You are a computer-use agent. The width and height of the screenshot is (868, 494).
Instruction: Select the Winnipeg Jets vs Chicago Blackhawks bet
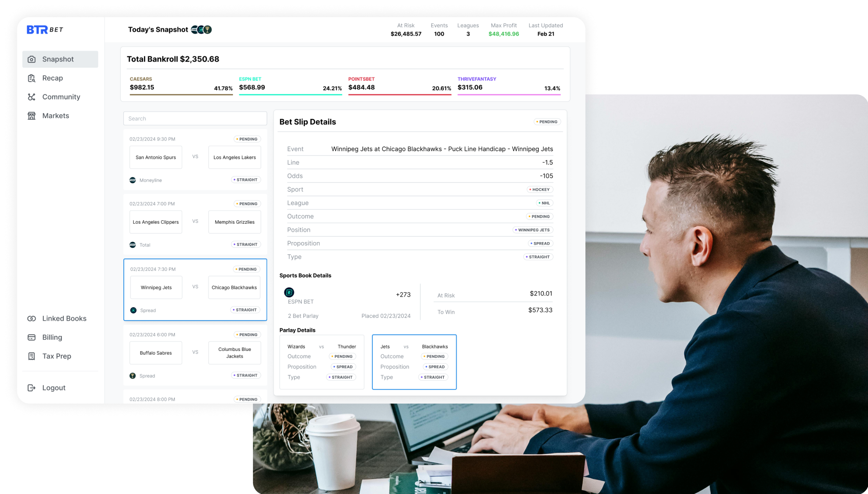(195, 289)
